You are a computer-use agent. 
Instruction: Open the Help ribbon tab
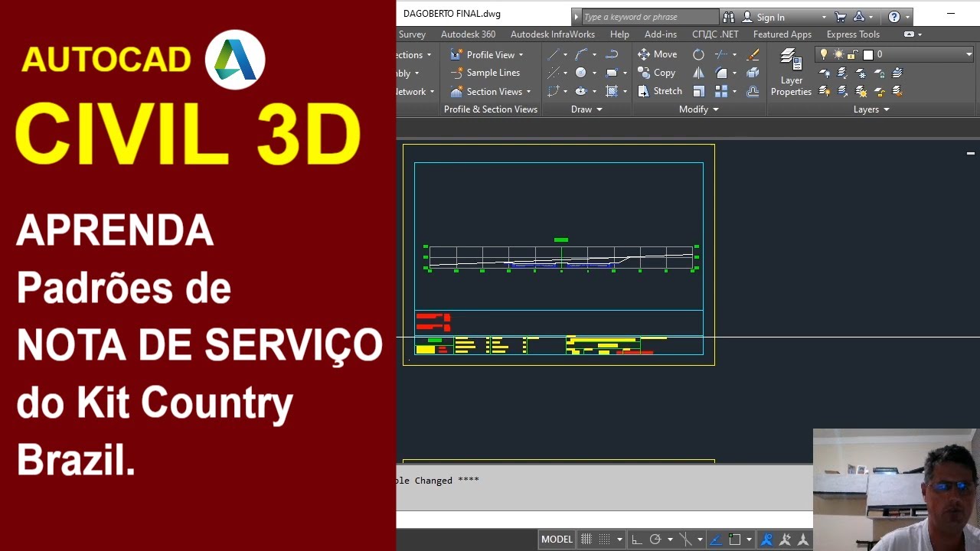pos(619,34)
